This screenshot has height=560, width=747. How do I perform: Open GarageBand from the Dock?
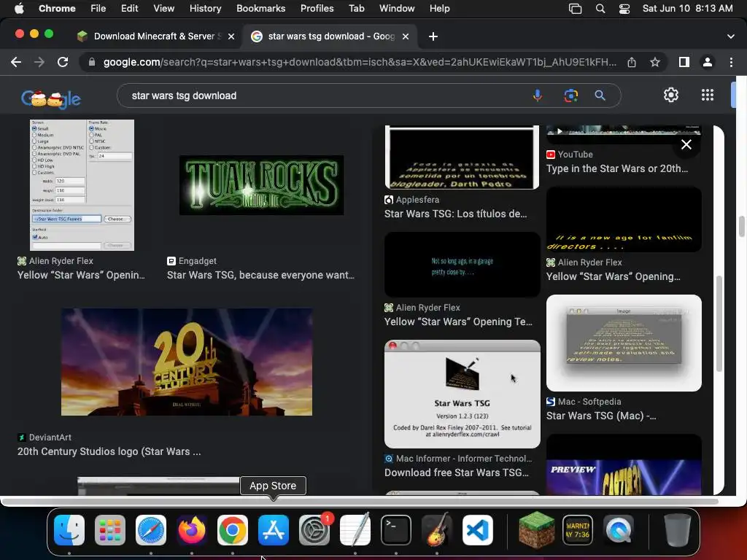click(x=437, y=530)
